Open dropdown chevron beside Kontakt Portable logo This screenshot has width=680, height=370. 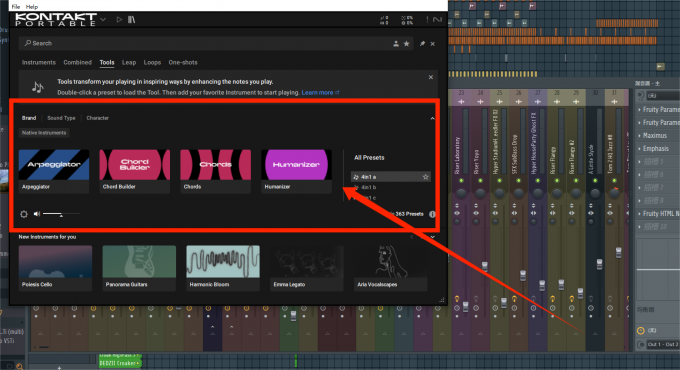pyautogui.click(x=103, y=20)
